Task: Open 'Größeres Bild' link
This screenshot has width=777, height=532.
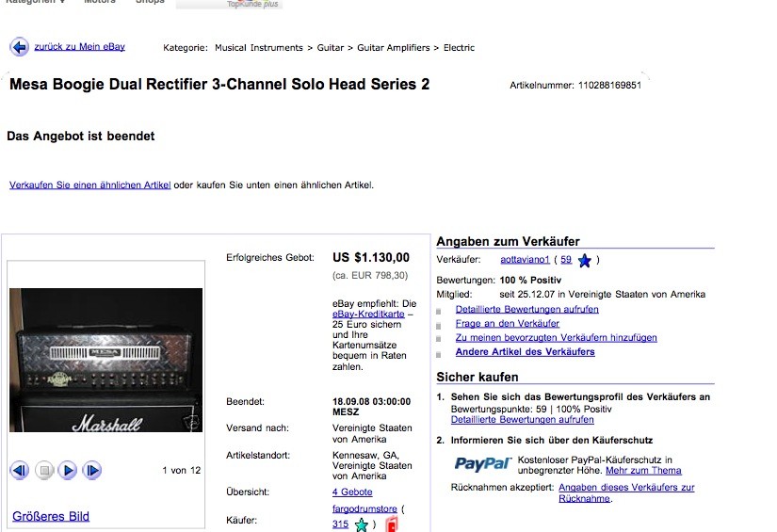Action: (51, 516)
